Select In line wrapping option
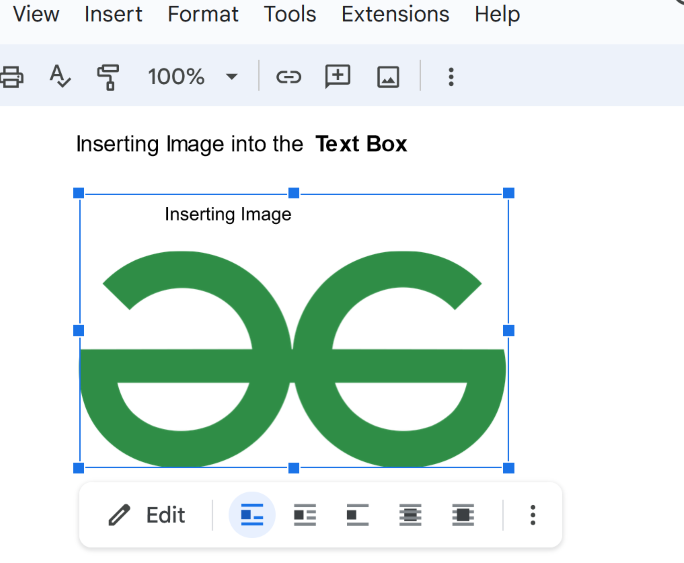Image resolution: width=684 pixels, height=563 pixels. [252, 515]
